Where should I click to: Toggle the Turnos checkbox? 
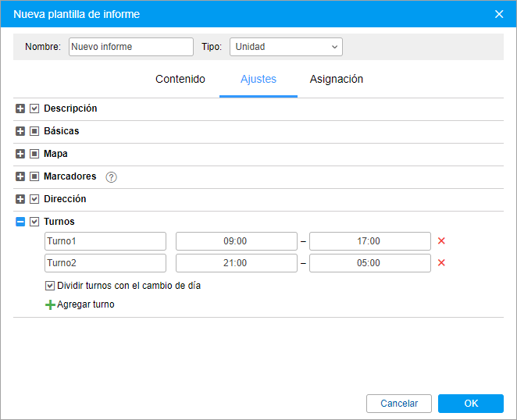[x=34, y=222]
